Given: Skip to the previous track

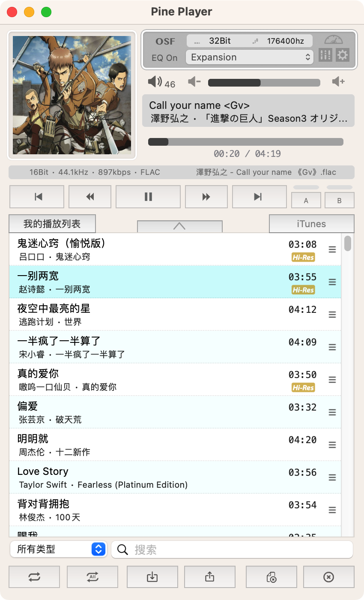Looking at the screenshot, I should point(37,197).
